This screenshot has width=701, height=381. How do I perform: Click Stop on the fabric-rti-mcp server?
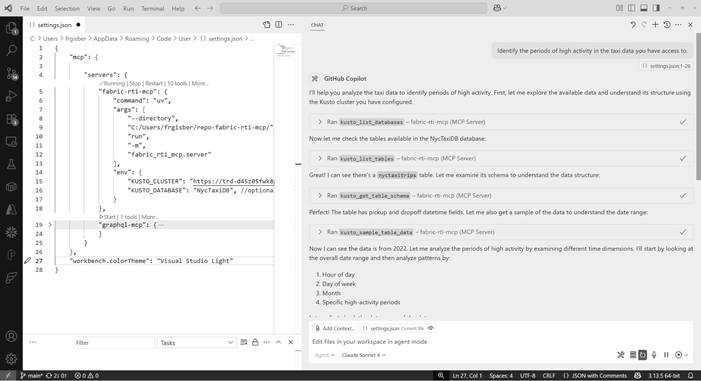[135, 83]
